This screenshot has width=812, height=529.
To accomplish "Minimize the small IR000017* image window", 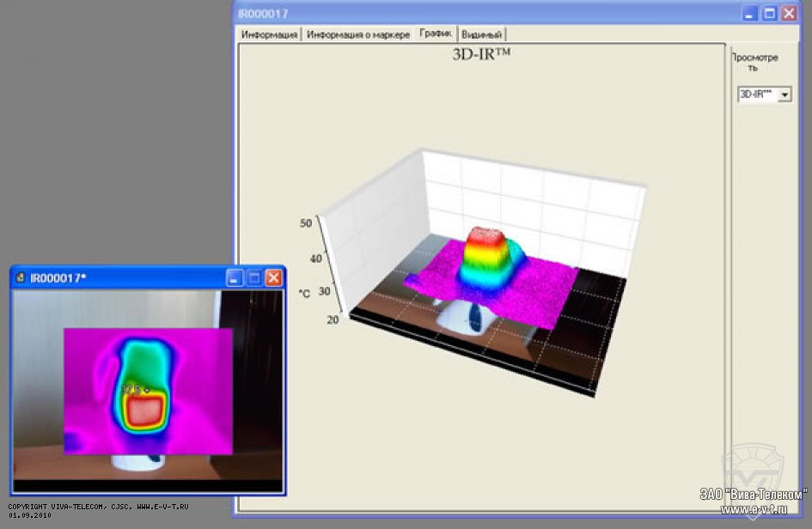I will (235, 277).
